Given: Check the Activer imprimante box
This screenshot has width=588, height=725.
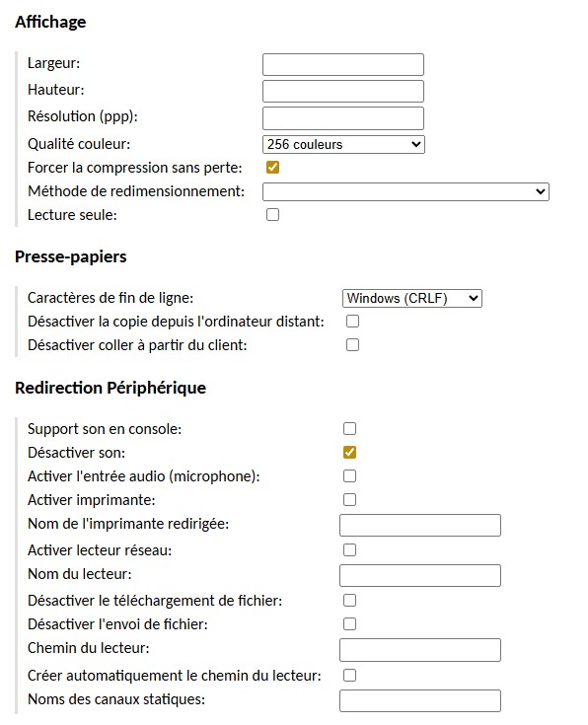Looking at the screenshot, I should click(x=350, y=499).
